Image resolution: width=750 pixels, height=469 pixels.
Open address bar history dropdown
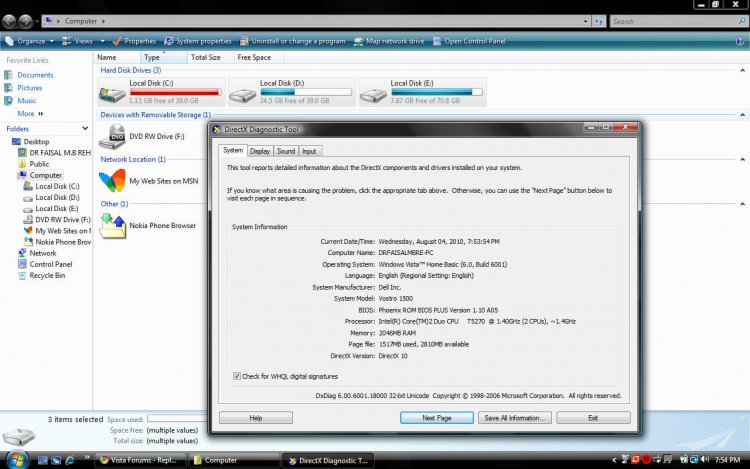pos(586,21)
